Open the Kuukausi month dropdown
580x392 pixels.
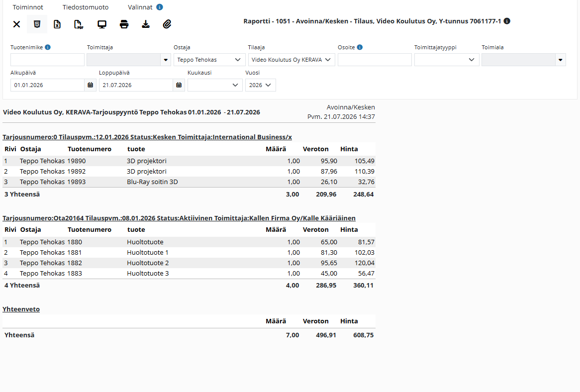tap(215, 85)
